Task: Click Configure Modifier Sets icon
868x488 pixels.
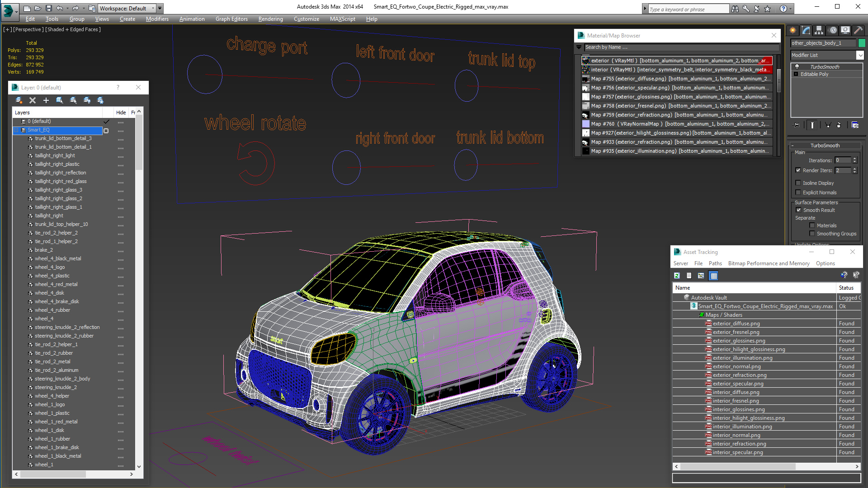Action: pos(855,125)
